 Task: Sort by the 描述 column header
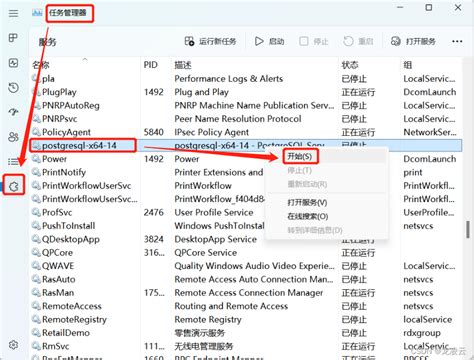click(255, 65)
